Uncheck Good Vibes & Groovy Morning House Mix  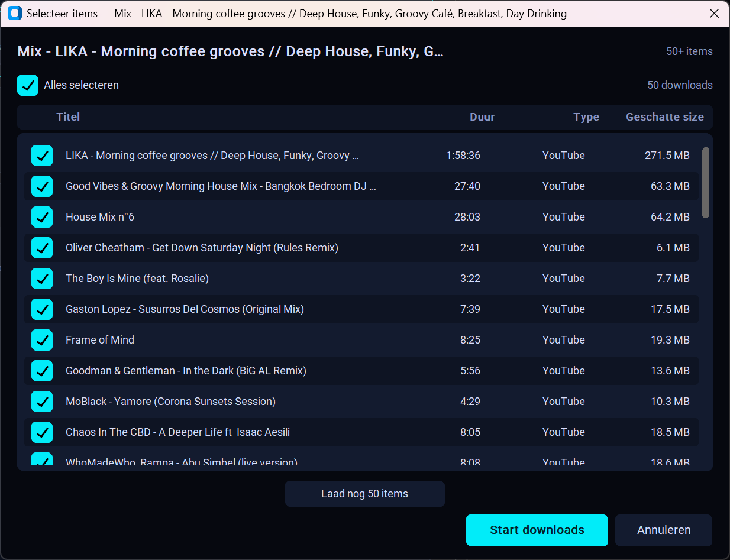pos(42,186)
